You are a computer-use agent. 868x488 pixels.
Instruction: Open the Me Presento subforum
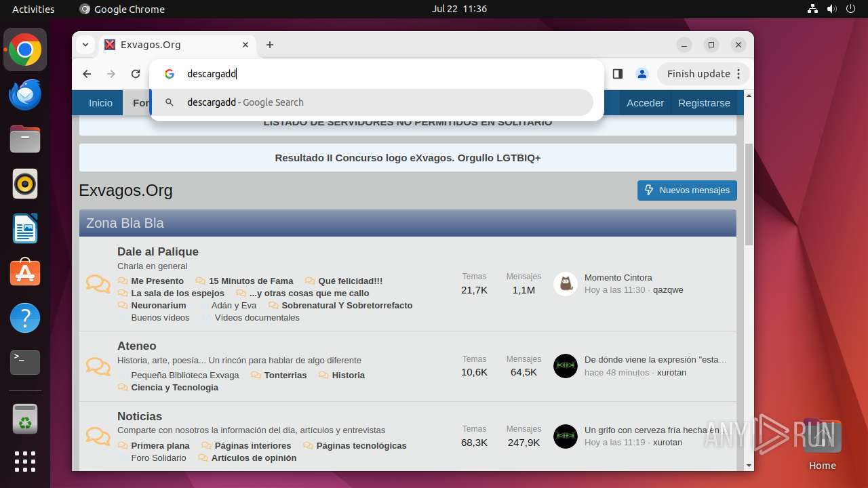tap(157, 281)
